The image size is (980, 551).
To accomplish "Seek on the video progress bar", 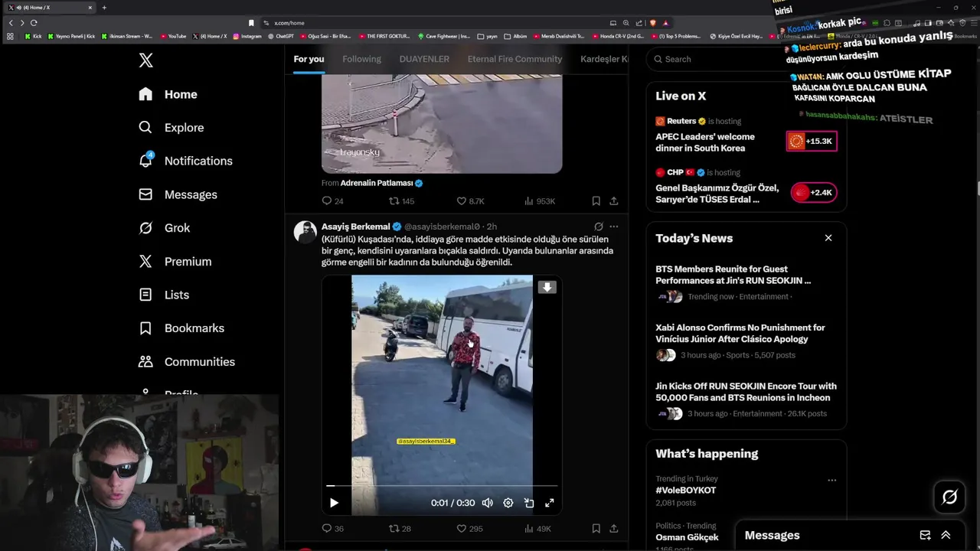I will click(x=442, y=486).
